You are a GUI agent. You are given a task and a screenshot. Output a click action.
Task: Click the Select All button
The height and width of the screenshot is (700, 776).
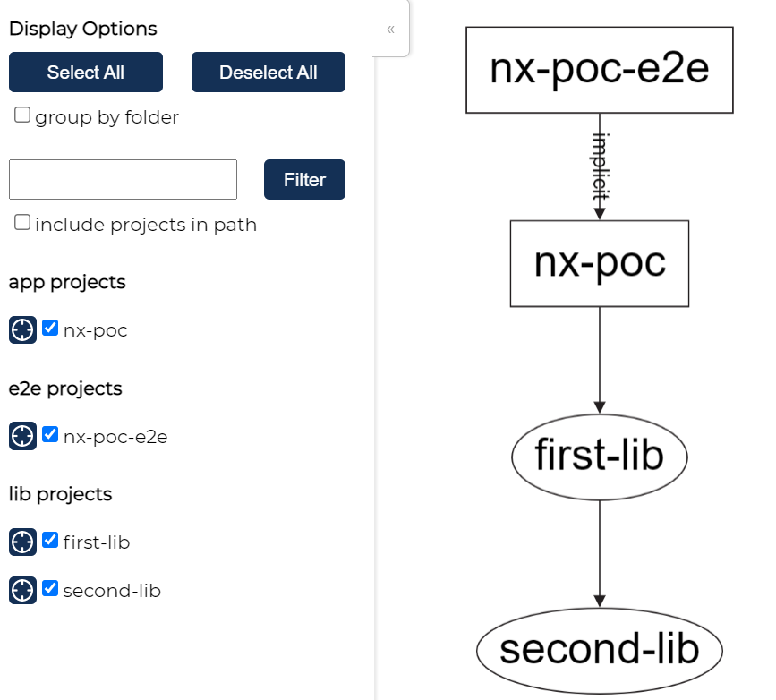(x=85, y=73)
